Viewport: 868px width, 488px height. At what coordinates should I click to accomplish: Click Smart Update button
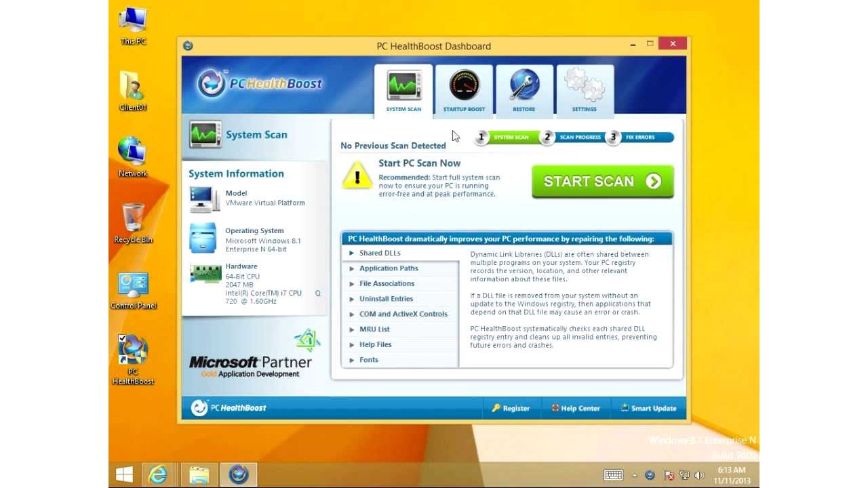pyautogui.click(x=648, y=408)
